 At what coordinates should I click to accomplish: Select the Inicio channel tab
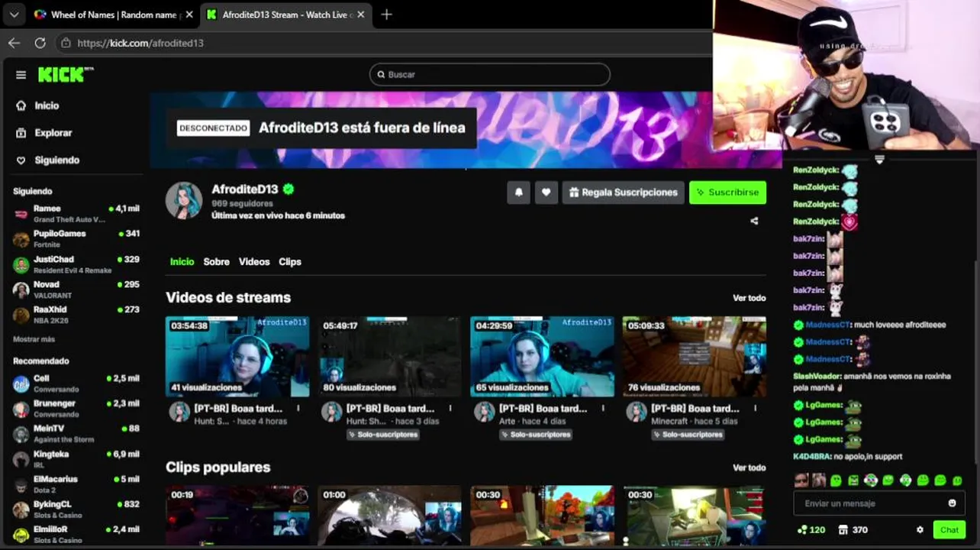[182, 261]
